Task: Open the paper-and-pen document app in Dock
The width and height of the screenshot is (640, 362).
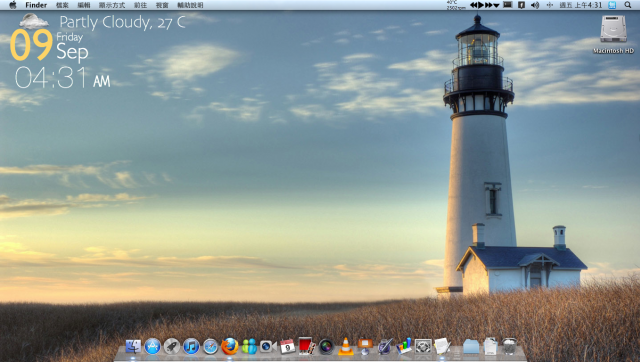Action: pyautogui.click(x=442, y=346)
